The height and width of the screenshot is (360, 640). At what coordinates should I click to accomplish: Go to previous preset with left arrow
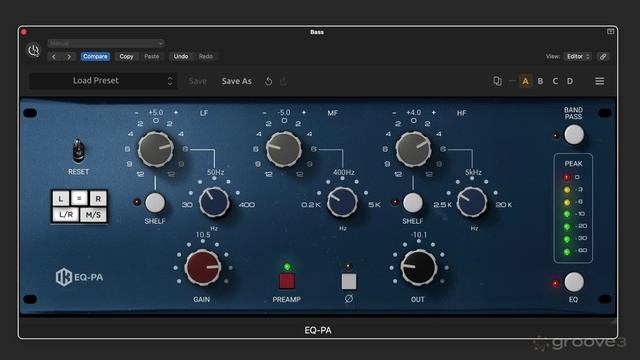54,57
